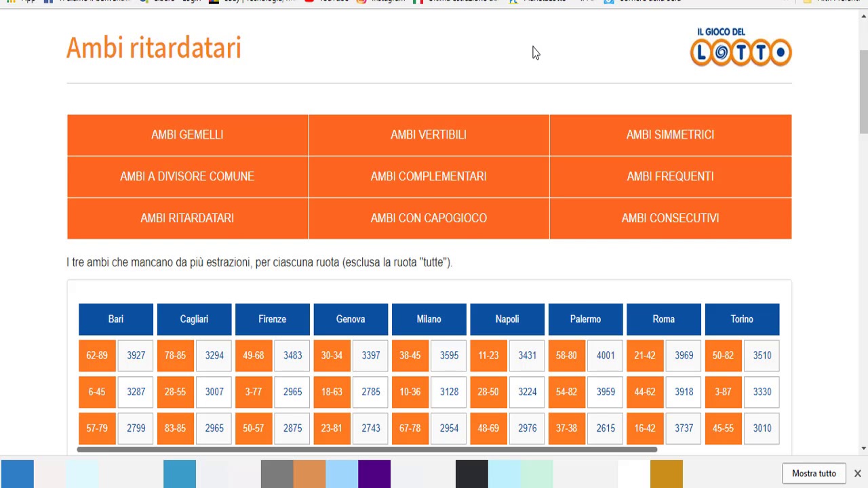This screenshot has height=488, width=868.
Task: Click the page vertical scrollbar thumb
Action: (x=863, y=91)
